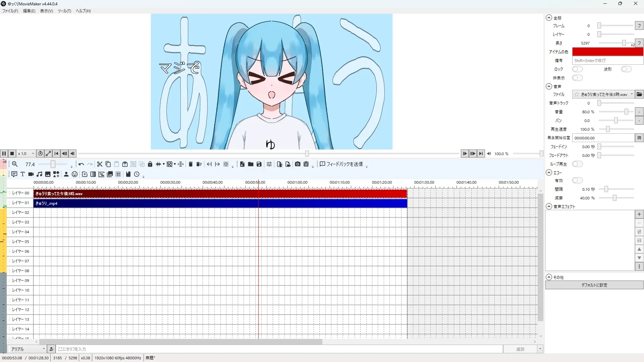Toggle the 非表示 hide switch

tap(577, 78)
